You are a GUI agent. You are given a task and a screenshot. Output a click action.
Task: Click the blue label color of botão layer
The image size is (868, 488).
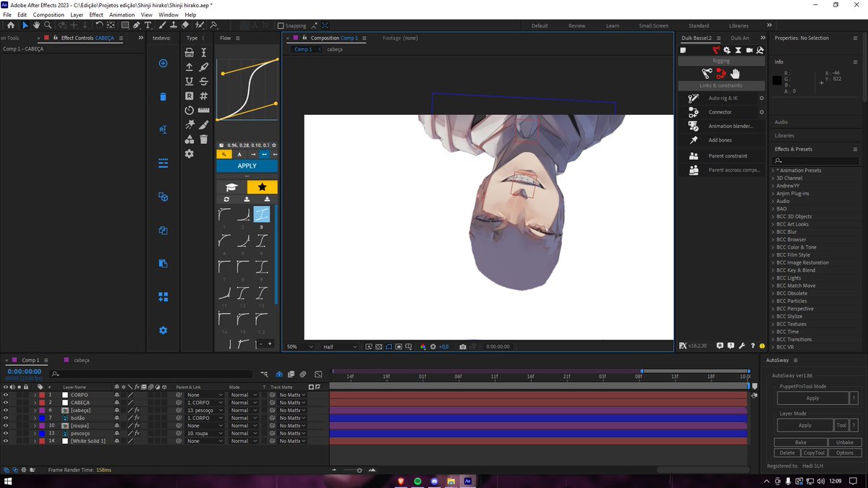pos(42,418)
